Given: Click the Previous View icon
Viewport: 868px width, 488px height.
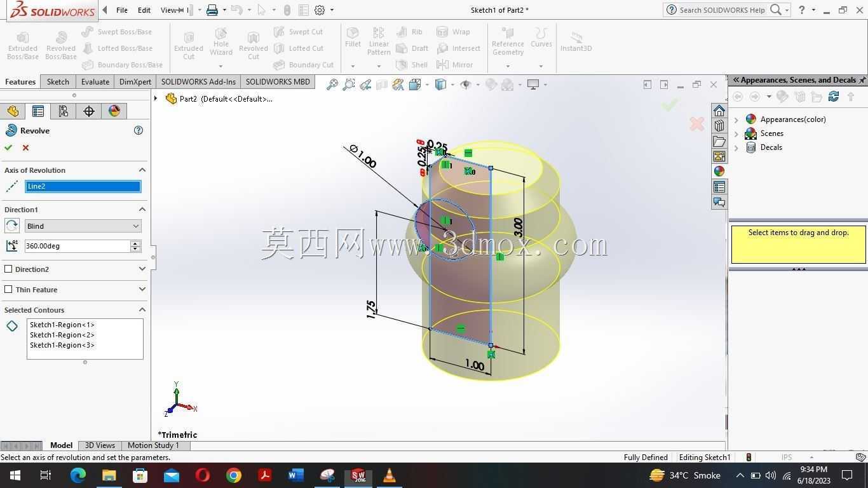Looking at the screenshot, I should coord(365,85).
